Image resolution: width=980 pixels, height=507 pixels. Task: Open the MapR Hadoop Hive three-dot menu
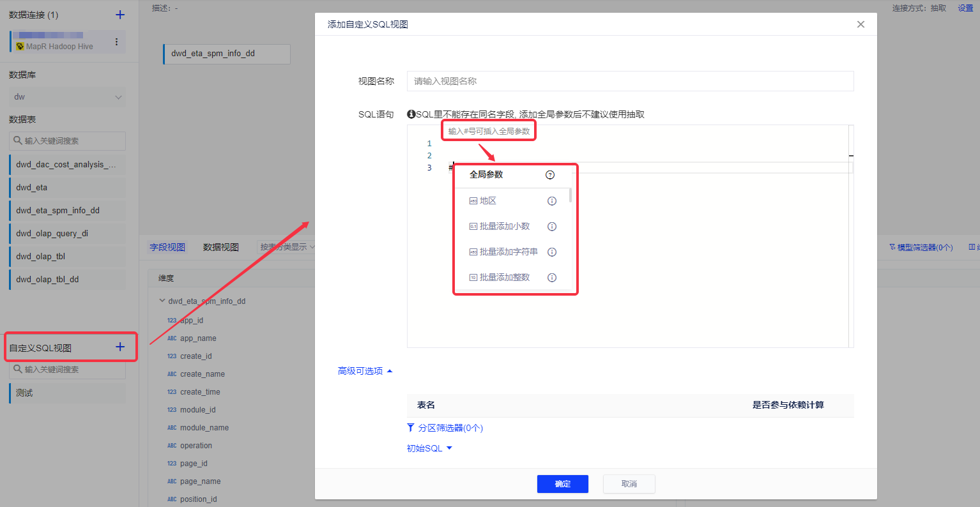coord(116,42)
